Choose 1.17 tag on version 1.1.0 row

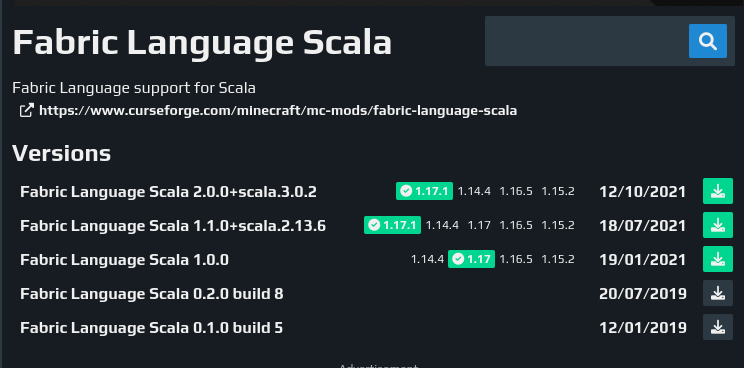pos(479,225)
